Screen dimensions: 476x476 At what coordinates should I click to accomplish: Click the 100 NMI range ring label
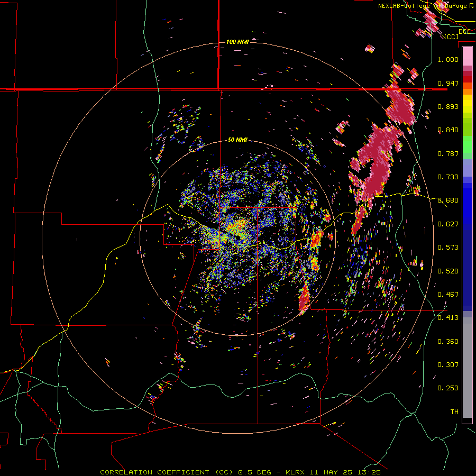237,42
